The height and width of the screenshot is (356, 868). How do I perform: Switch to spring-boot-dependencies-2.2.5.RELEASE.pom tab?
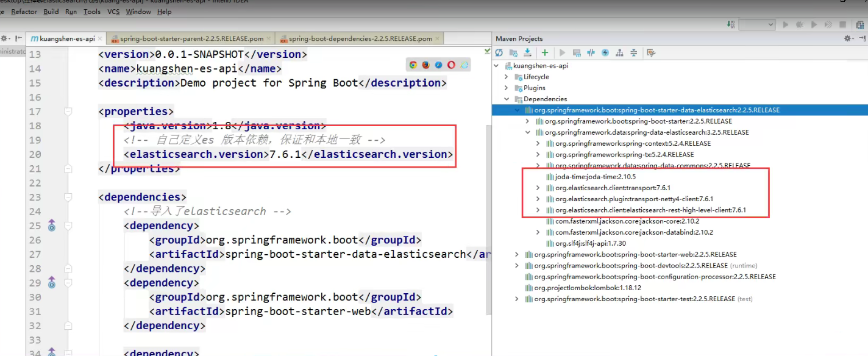360,38
